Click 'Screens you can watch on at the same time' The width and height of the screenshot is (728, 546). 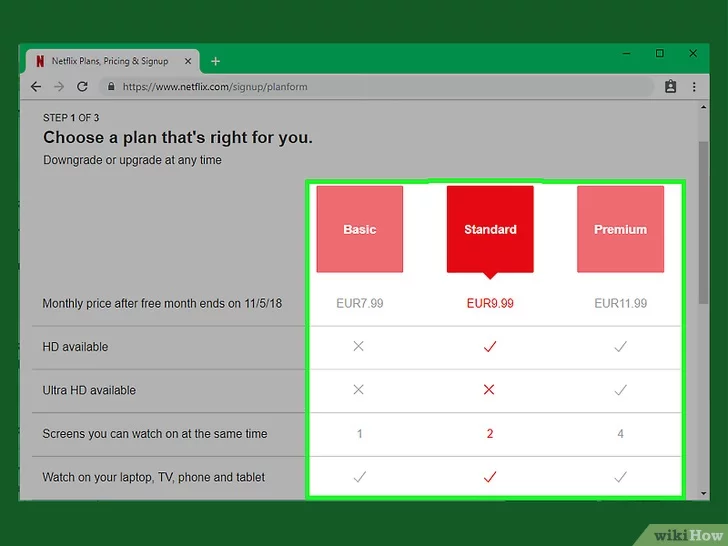155,434
